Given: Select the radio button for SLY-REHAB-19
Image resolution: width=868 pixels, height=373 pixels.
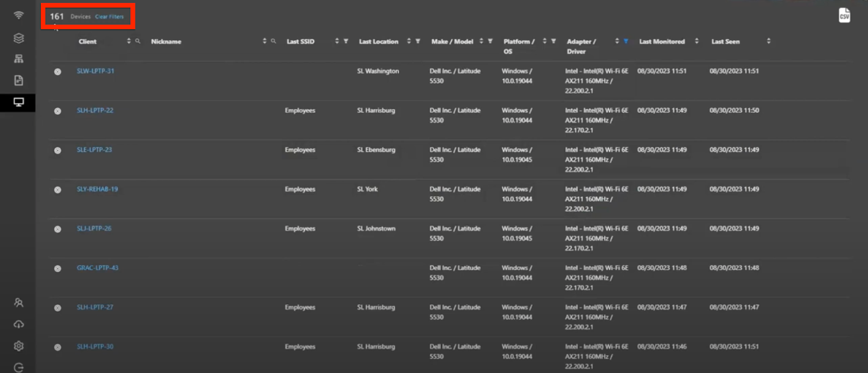Looking at the screenshot, I should 58,190.
